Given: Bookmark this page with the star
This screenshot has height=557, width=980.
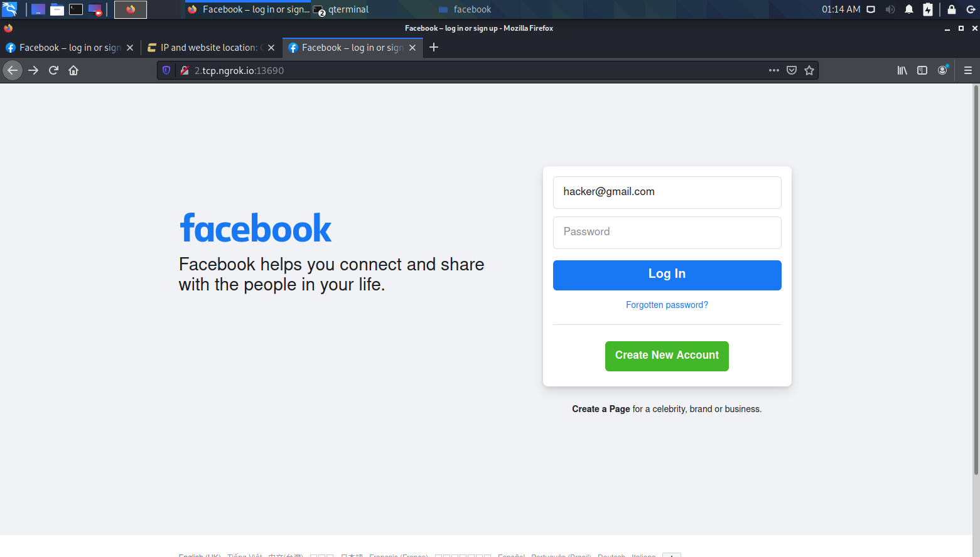Looking at the screenshot, I should click(x=809, y=70).
